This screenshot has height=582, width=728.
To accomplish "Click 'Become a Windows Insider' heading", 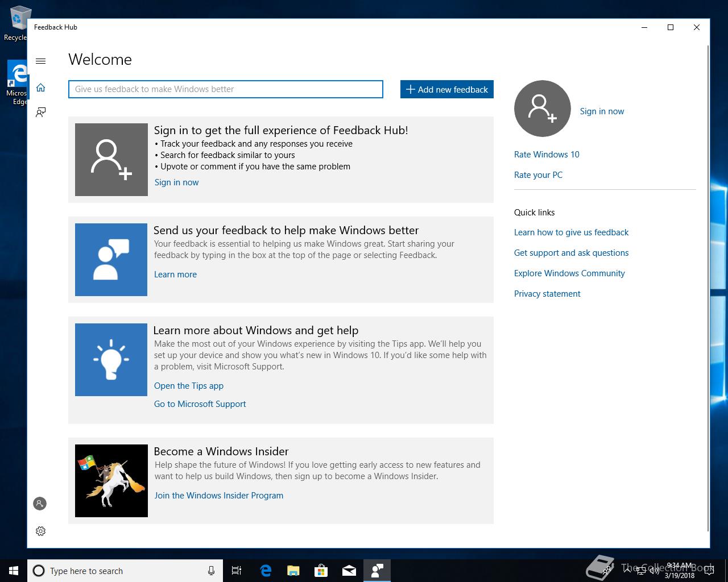I will coord(221,451).
